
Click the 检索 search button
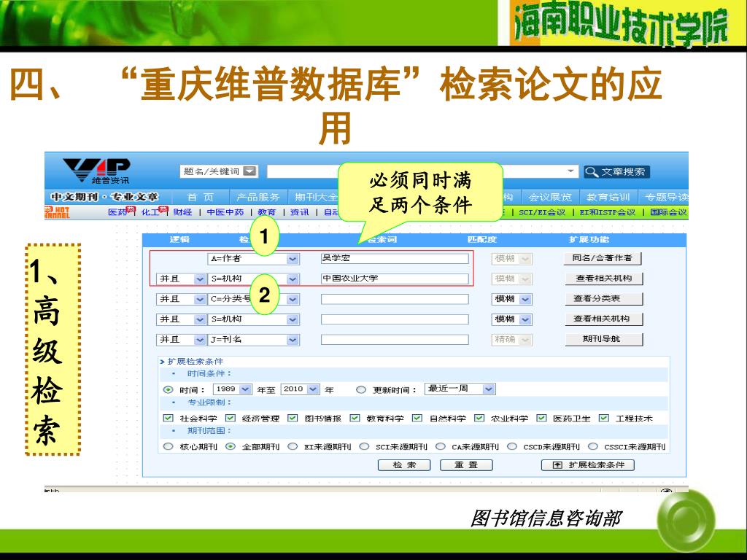tap(404, 465)
